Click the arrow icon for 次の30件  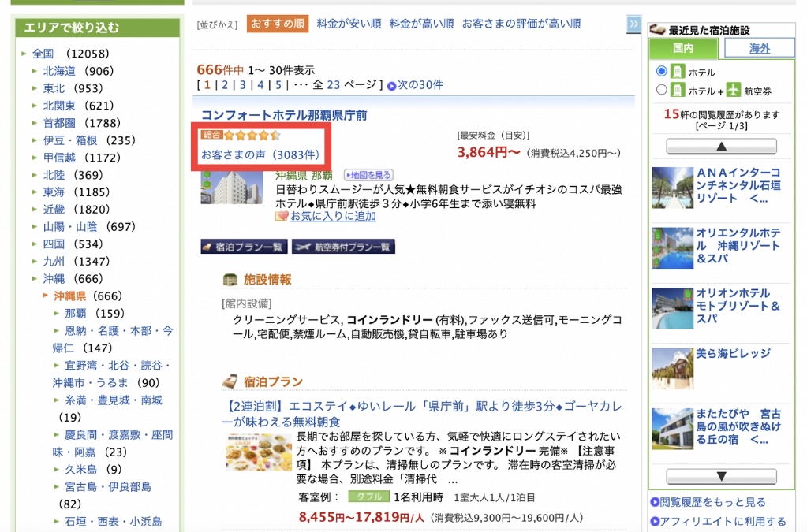click(x=391, y=85)
